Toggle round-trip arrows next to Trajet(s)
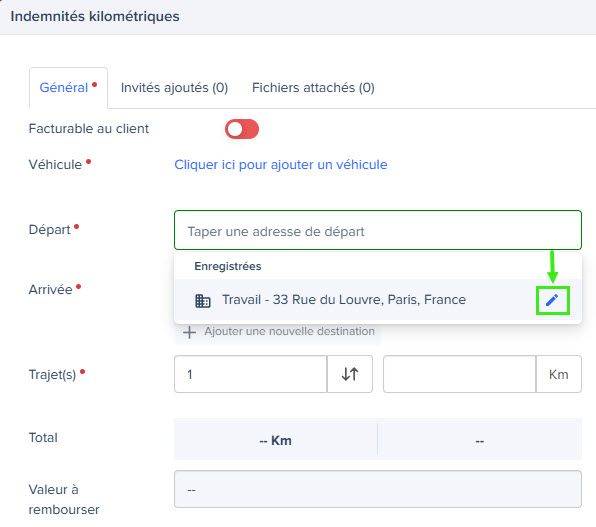 point(350,374)
